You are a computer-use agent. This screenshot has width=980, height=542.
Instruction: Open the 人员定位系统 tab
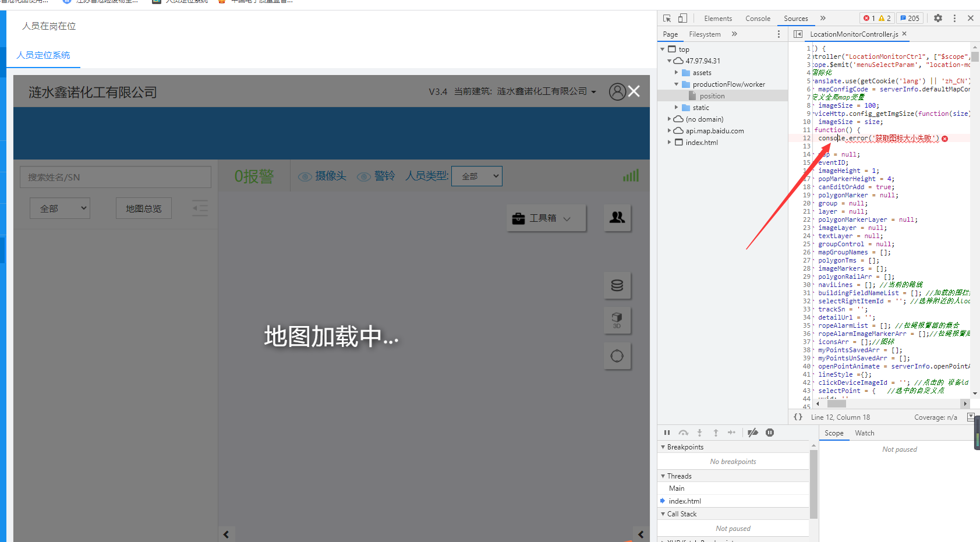click(43, 55)
